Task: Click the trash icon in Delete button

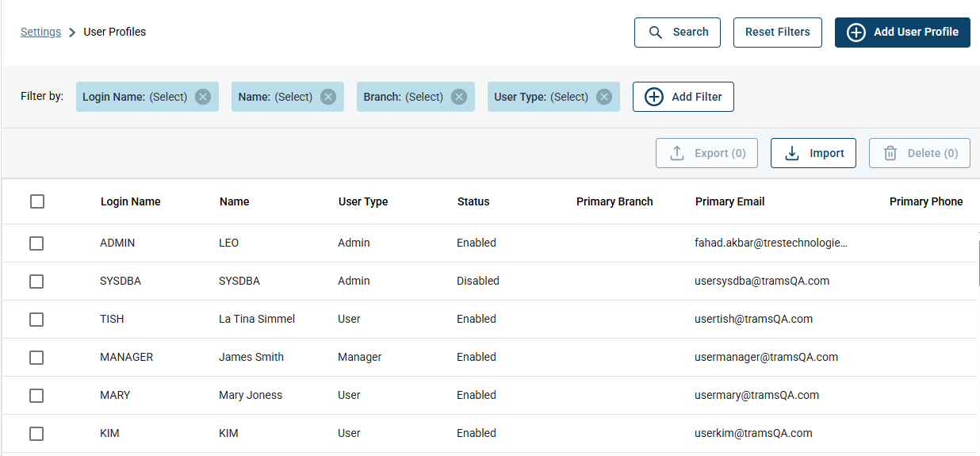Action: 890,153
